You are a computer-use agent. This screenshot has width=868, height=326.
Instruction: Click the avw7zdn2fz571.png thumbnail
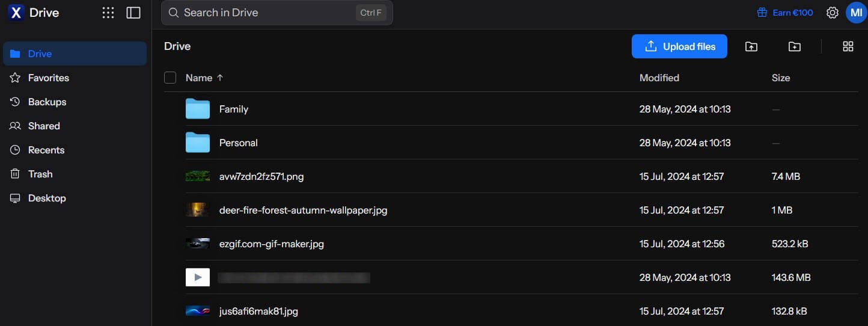pyautogui.click(x=198, y=176)
